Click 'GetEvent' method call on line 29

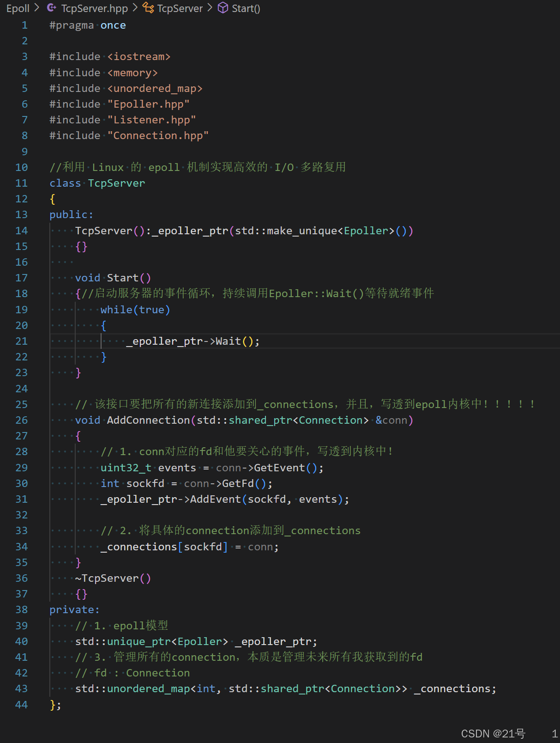(x=279, y=468)
